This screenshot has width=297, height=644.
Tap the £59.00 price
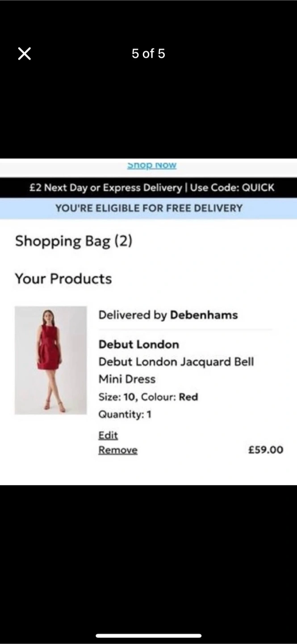(266, 450)
